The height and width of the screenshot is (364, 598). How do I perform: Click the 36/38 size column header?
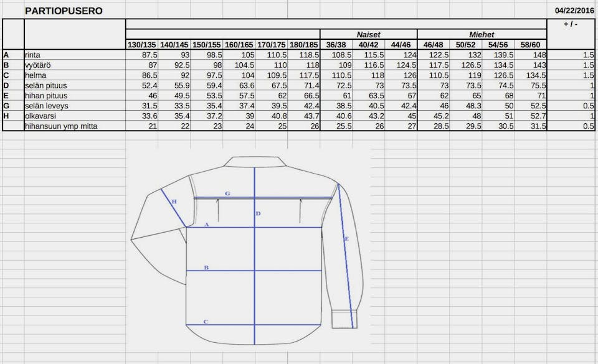coord(336,45)
